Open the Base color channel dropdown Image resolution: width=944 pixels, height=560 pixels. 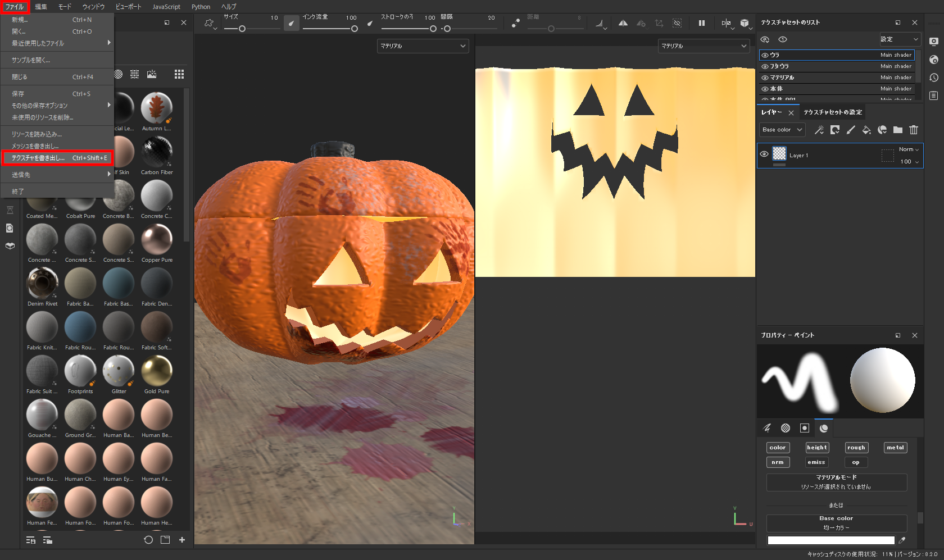[x=782, y=129]
